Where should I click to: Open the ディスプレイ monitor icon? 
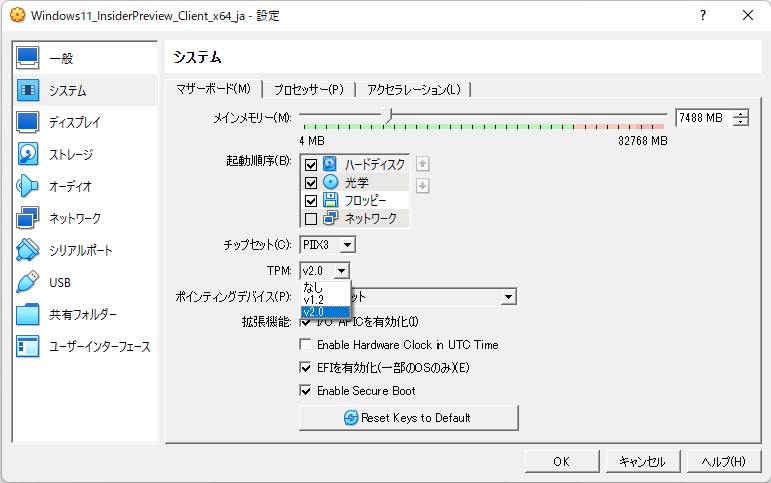tap(28, 122)
